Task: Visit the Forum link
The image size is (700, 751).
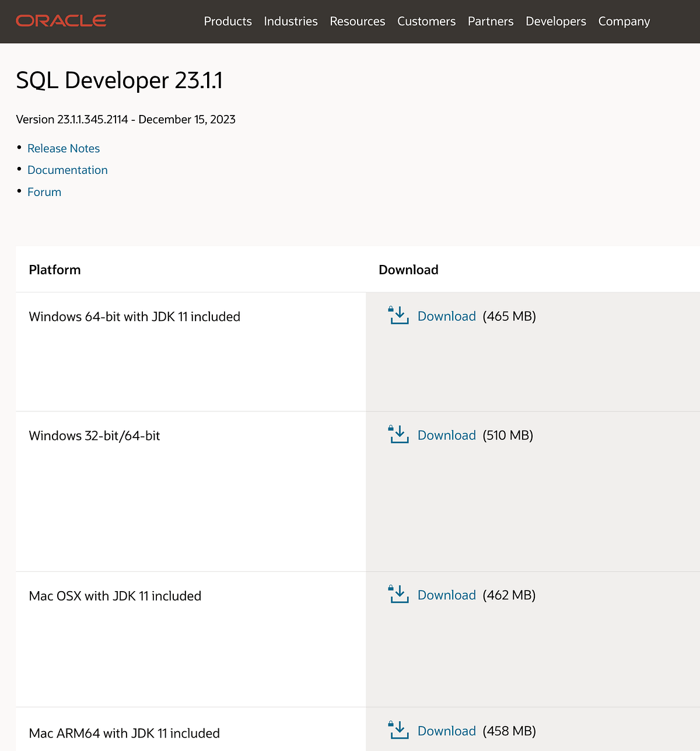Action: (x=44, y=191)
